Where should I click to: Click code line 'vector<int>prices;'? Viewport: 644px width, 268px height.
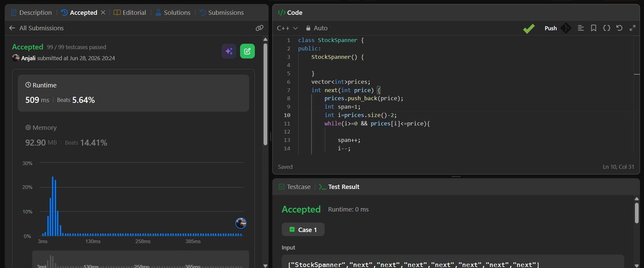pyautogui.click(x=341, y=82)
